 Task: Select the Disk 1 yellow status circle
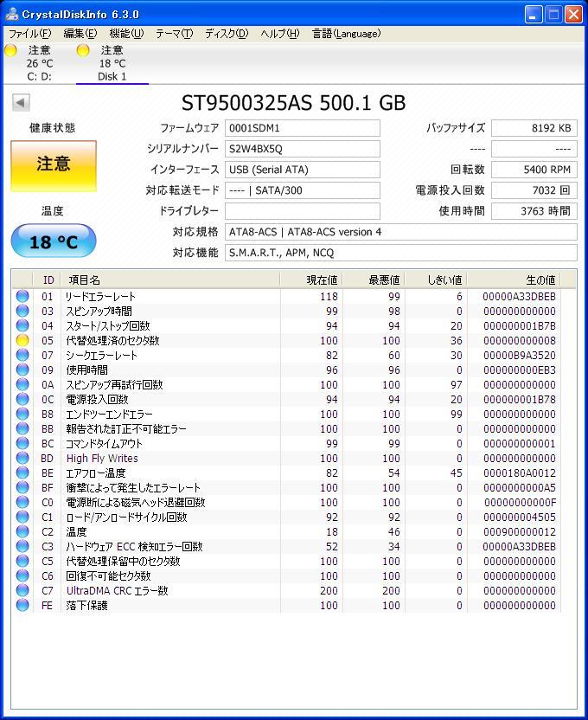pyautogui.click(x=83, y=50)
